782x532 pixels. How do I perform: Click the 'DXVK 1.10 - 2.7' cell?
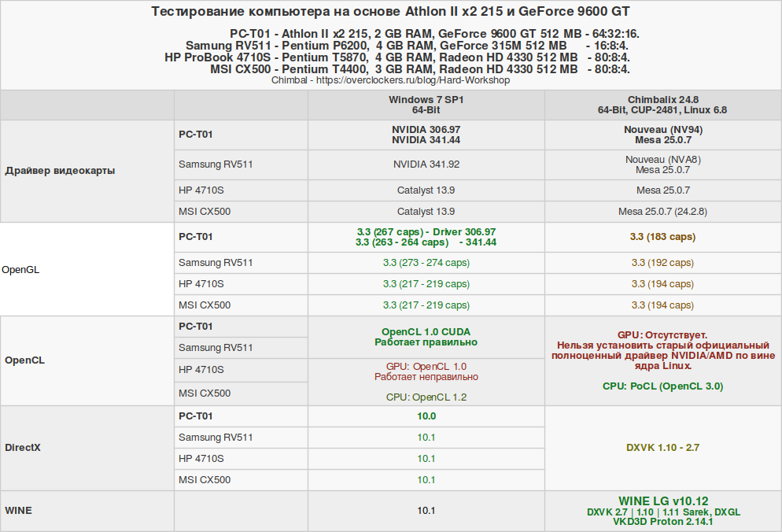pyautogui.click(x=662, y=448)
